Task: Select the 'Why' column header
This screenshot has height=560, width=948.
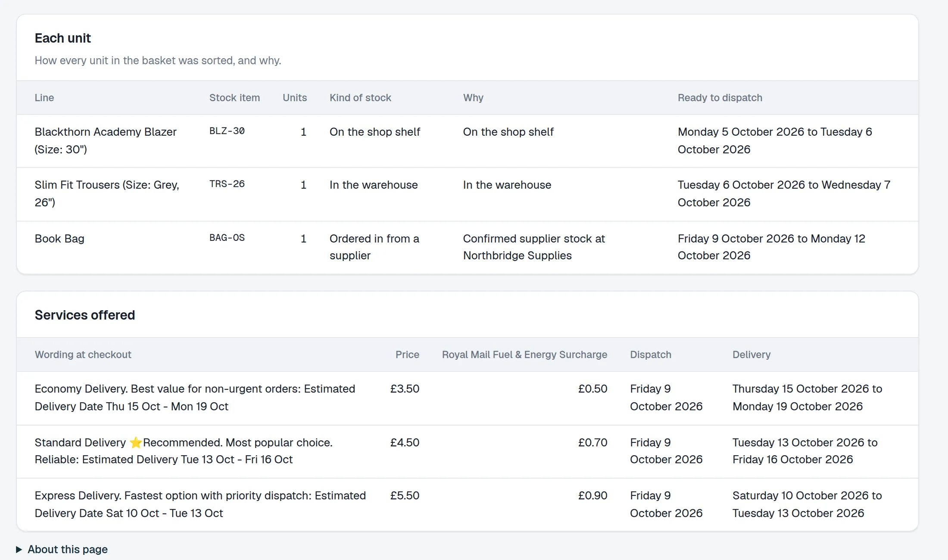Action: 473,97
